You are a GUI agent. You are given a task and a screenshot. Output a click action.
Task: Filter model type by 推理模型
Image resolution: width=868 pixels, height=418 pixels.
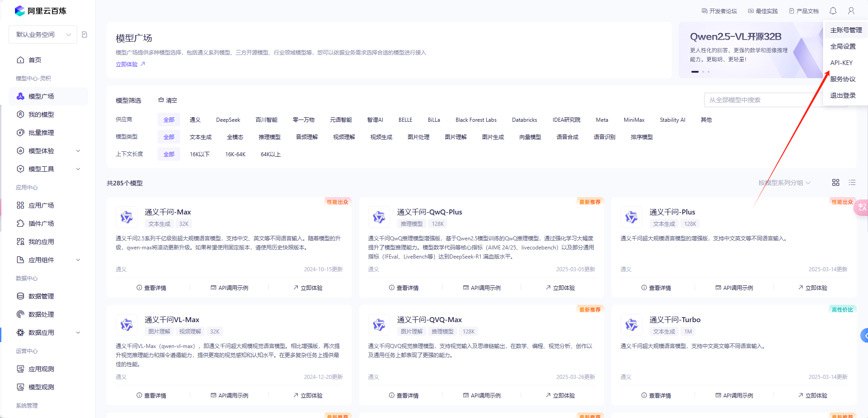tap(270, 137)
